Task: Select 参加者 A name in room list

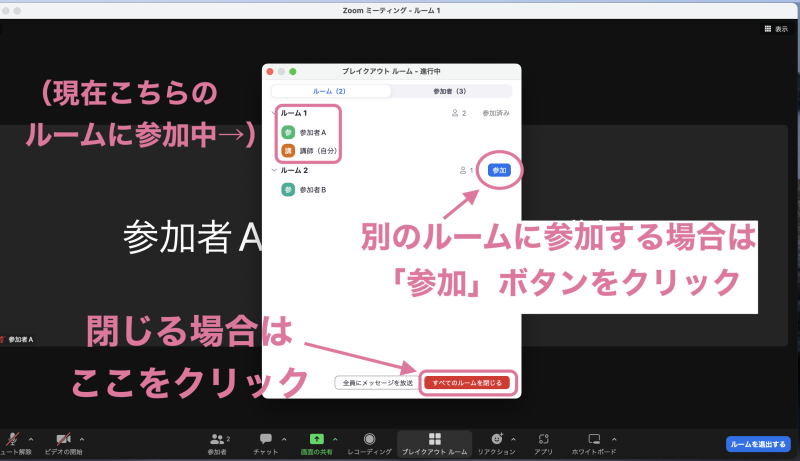Action: pos(313,133)
